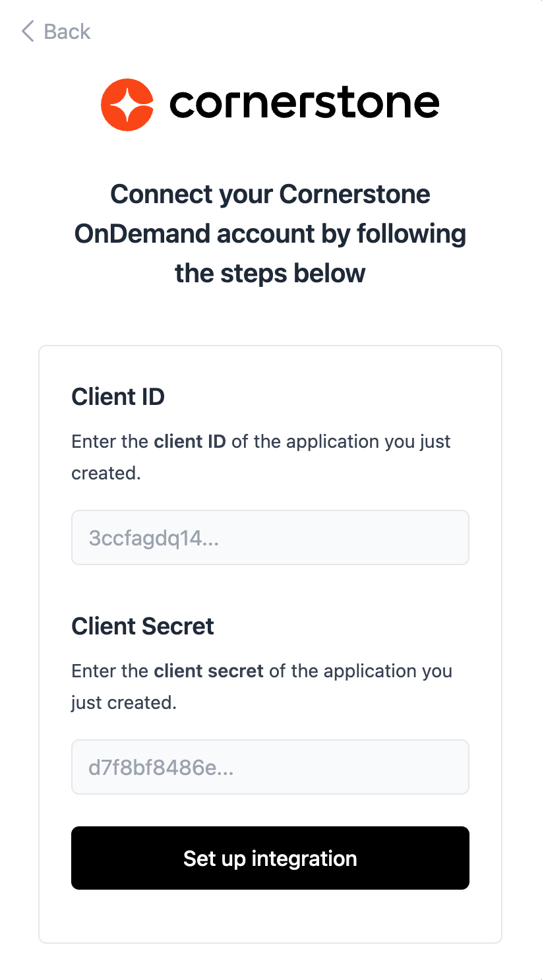Click 'just created.' text under Client Secret

coord(124,702)
